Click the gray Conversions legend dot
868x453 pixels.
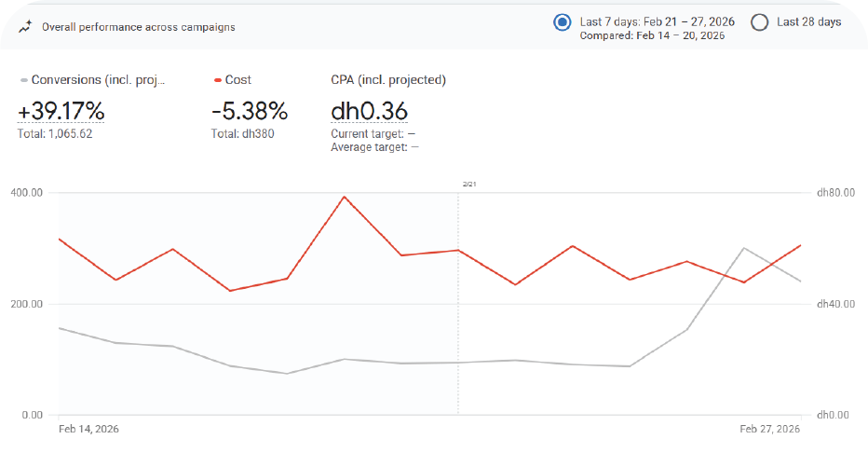click(x=23, y=81)
